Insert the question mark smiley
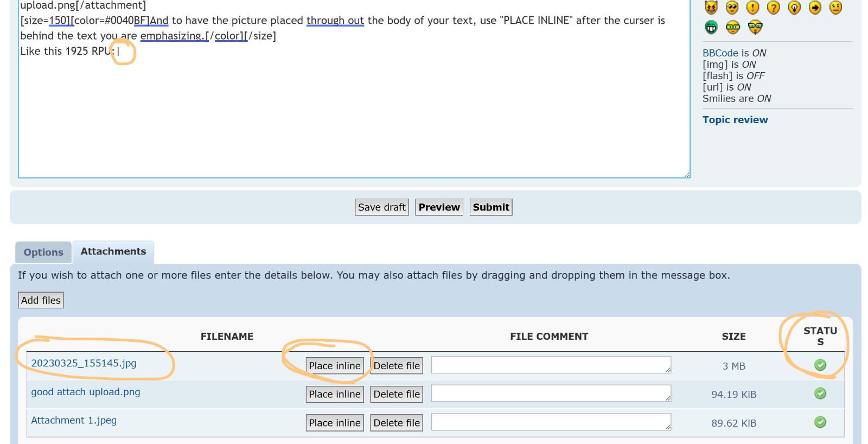The height and width of the screenshot is (444, 868). point(774,8)
